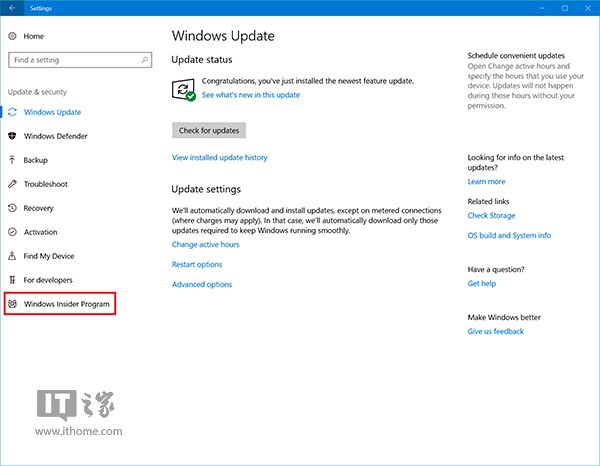The height and width of the screenshot is (466, 600).
Task: Select Find My Device
Action: (49, 256)
